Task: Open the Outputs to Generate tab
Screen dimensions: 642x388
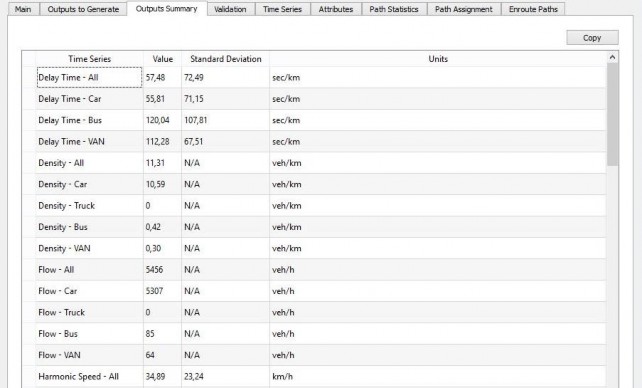Action: [83, 9]
